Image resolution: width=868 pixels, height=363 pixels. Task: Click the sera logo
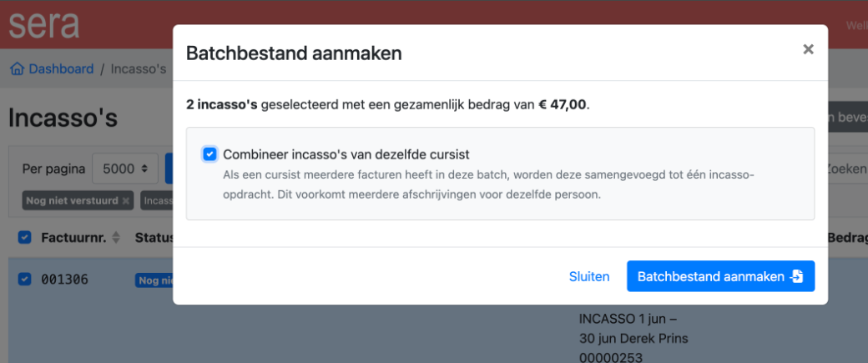(44, 23)
